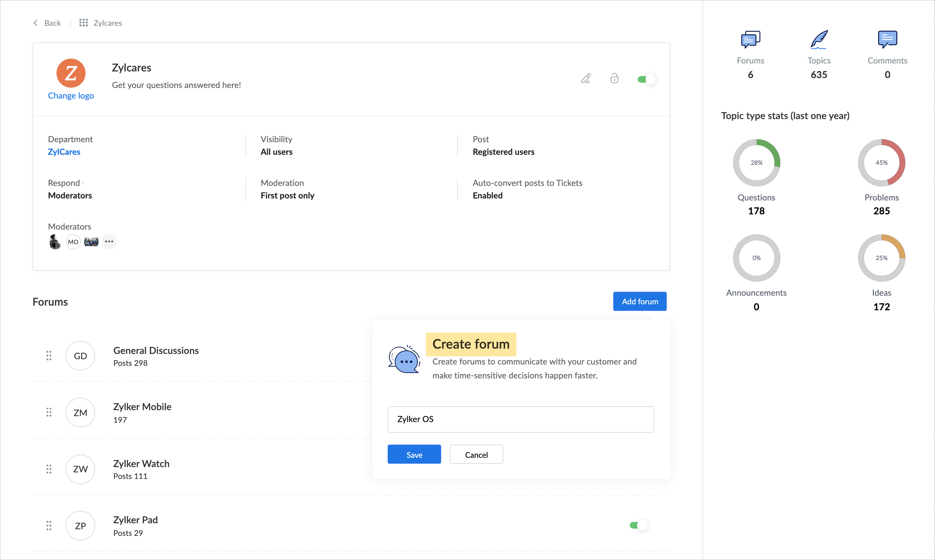The height and width of the screenshot is (560, 935).
Task: Click the Problems 45% donut chart
Action: 881,163
